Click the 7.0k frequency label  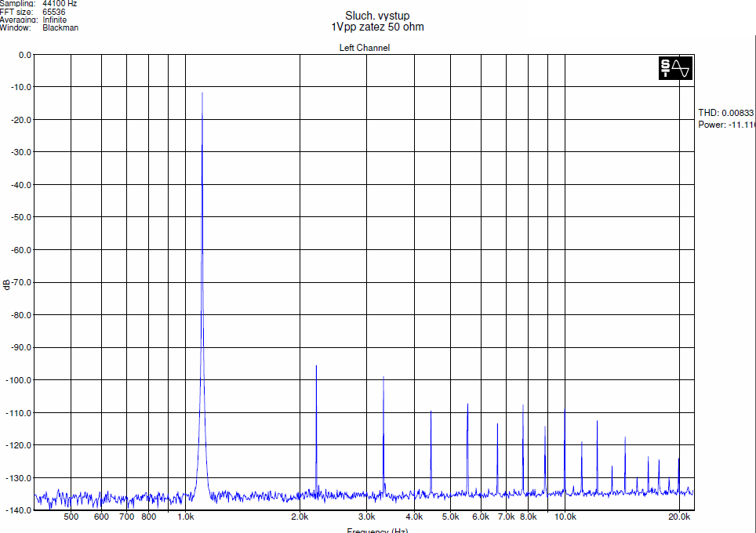[x=507, y=517]
